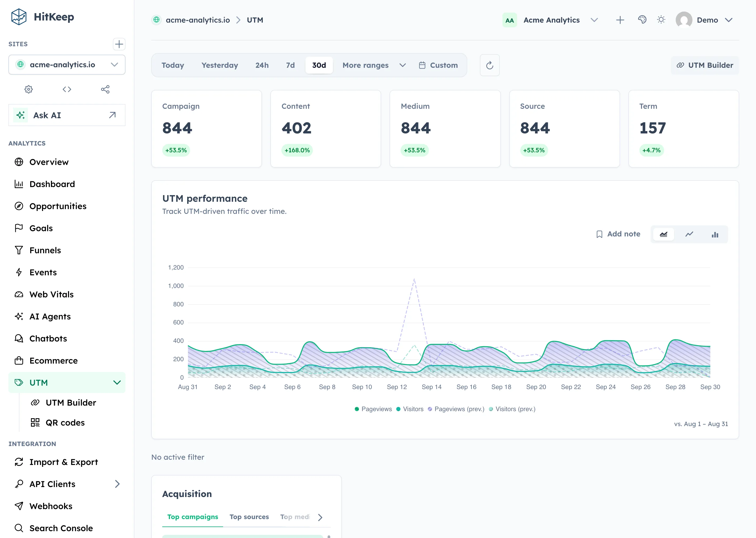Select Top campaigns tab
Viewport: 756px width, 538px height.
click(x=193, y=517)
